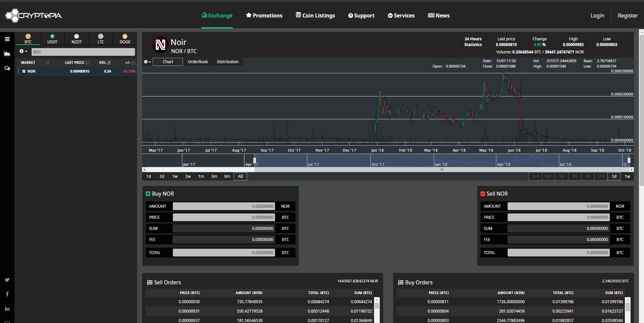Click the chart navigator horizontal scrollbar
The image size is (644, 323).
point(442,169)
